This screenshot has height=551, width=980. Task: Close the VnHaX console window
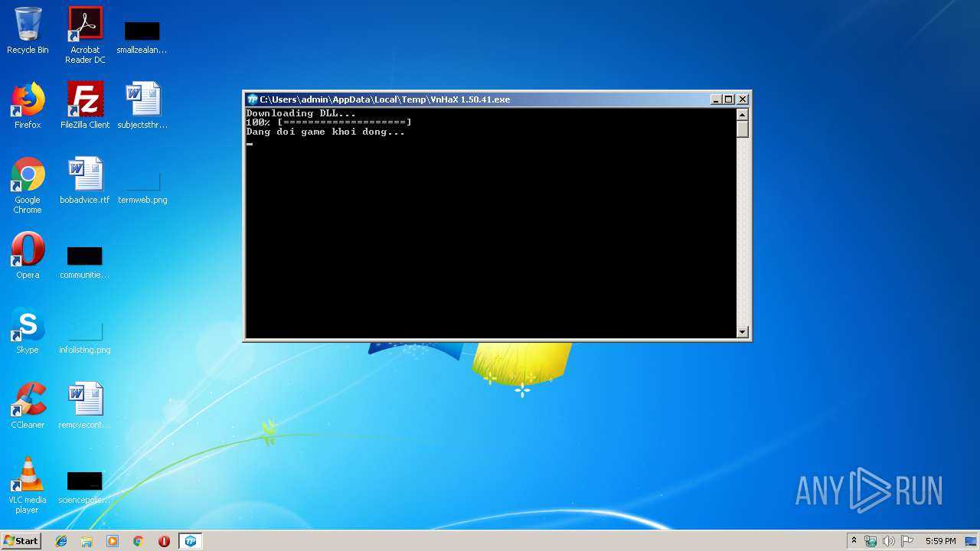click(742, 99)
